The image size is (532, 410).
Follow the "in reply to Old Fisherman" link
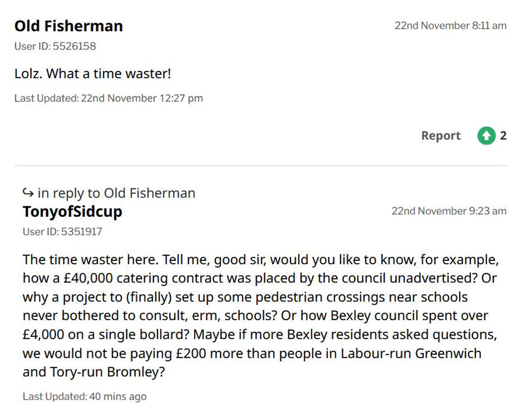[x=116, y=193]
